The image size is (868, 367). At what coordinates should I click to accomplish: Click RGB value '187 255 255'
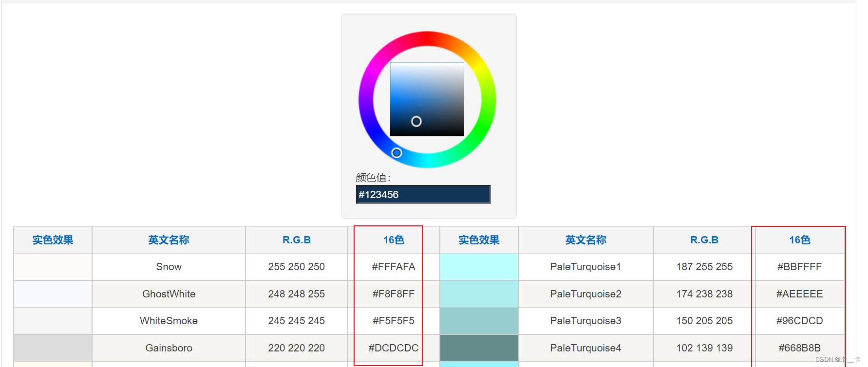pyautogui.click(x=704, y=267)
